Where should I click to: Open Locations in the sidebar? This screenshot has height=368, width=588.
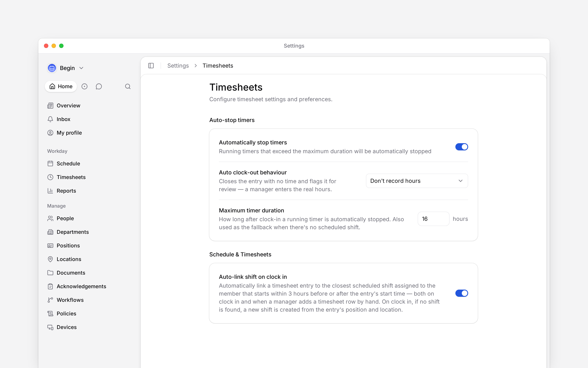click(69, 259)
